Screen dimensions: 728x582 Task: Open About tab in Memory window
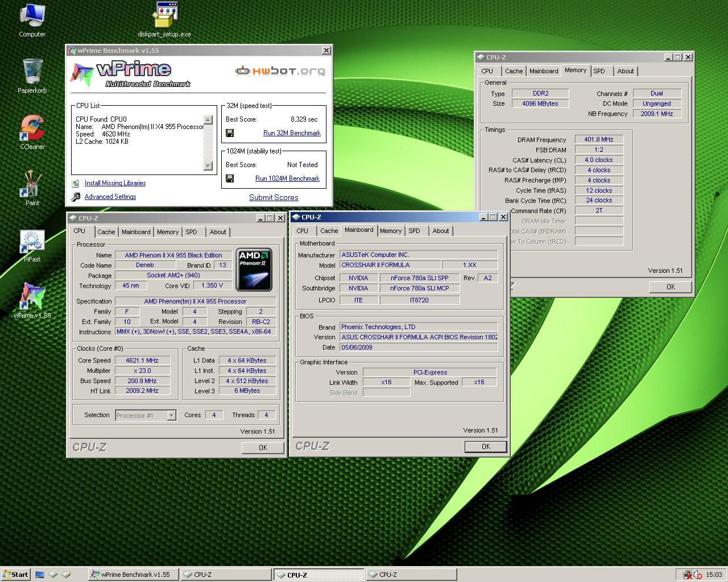(626, 71)
